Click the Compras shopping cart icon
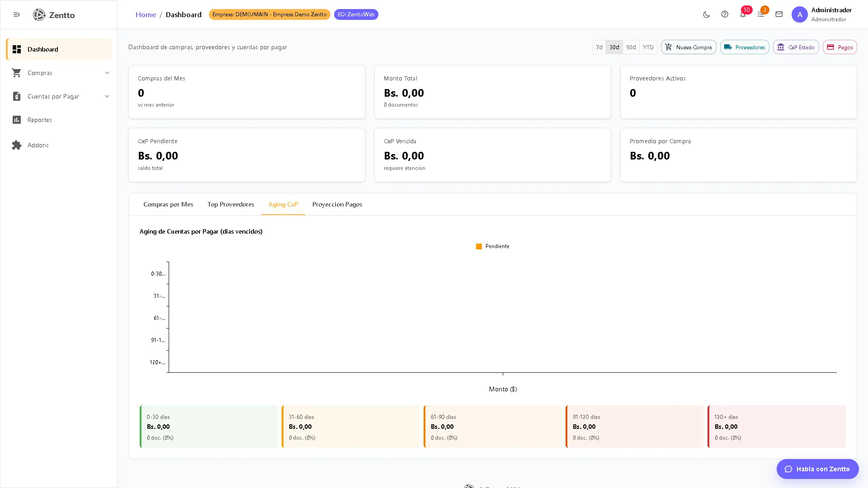Viewport: 868px width, 488px height. click(x=17, y=73)
